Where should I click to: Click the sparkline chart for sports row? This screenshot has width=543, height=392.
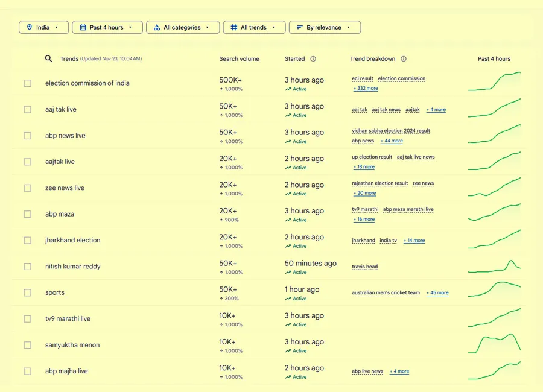[x=494, y=290]
